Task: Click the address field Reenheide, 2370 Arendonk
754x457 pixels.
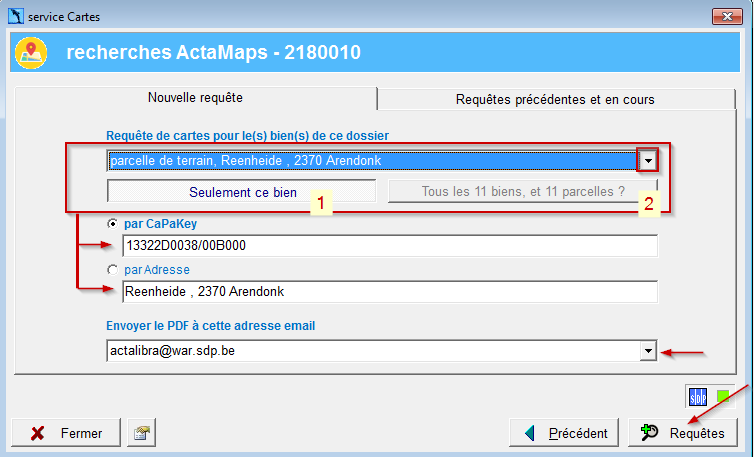Action: click(390, 292)
